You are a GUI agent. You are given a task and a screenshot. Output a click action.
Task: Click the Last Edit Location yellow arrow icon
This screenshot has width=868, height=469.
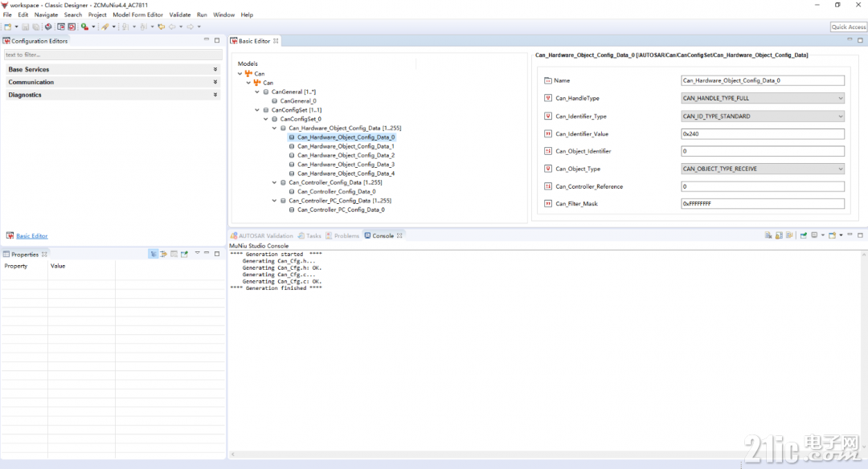(x=161, y=27)
